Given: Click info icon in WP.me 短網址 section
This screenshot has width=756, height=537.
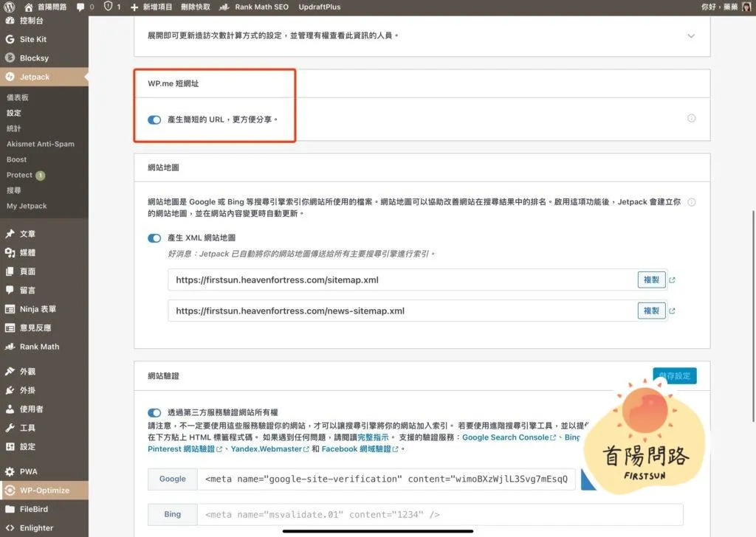Looking at the screenshot, I should [x=691, y=118].
